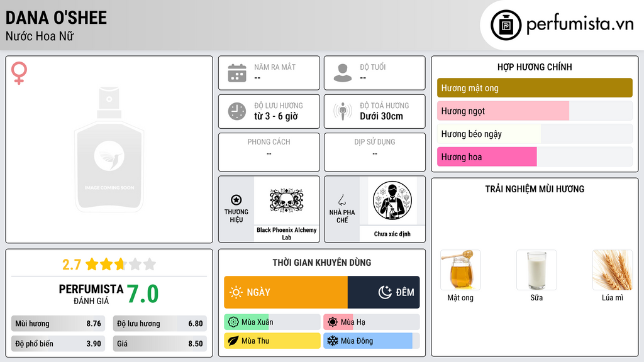Screen dimensions: 644x362
Task: Click the clock icon beside Độ Lưu Hương
Action: pos(237,111)
